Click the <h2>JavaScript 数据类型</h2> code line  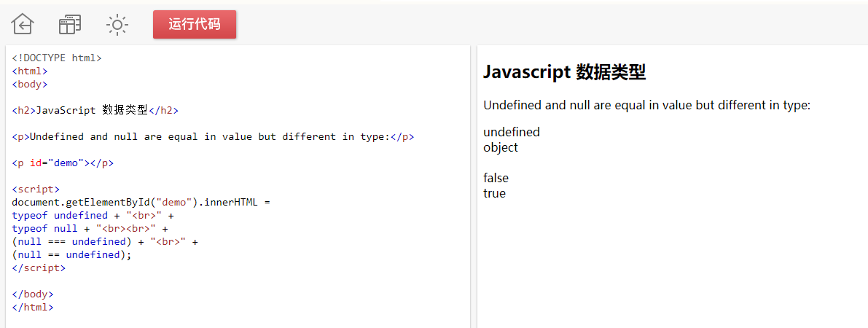tap(95, 110)
